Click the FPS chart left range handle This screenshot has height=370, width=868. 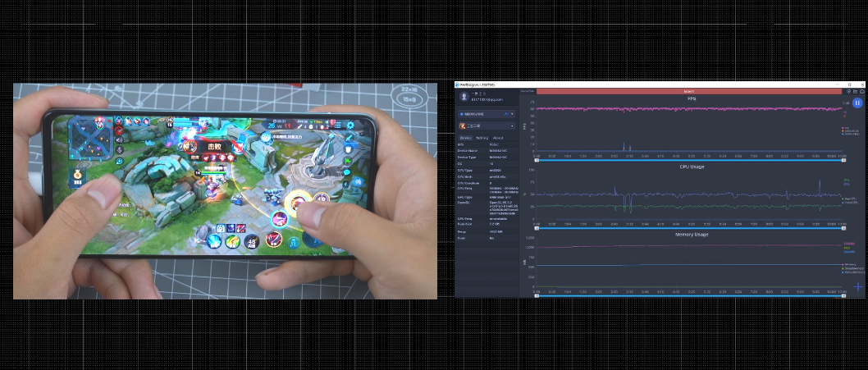pyautogui.click(x=537, y=160)
